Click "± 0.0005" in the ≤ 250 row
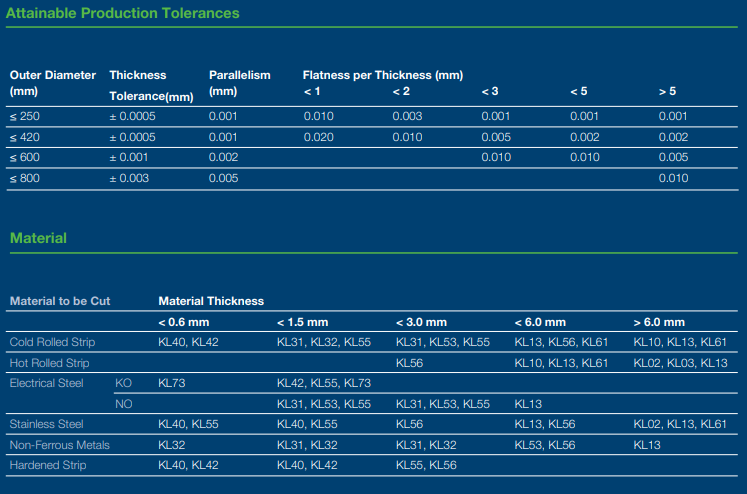Image resolution: width=747 pixels, height=494 pixels. click(132, 116)
